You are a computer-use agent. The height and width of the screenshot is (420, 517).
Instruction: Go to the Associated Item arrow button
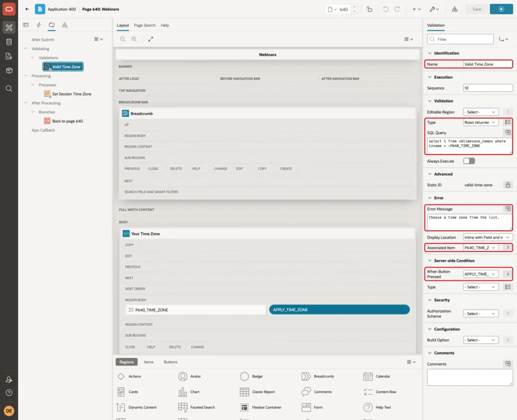tap(508, 247)
